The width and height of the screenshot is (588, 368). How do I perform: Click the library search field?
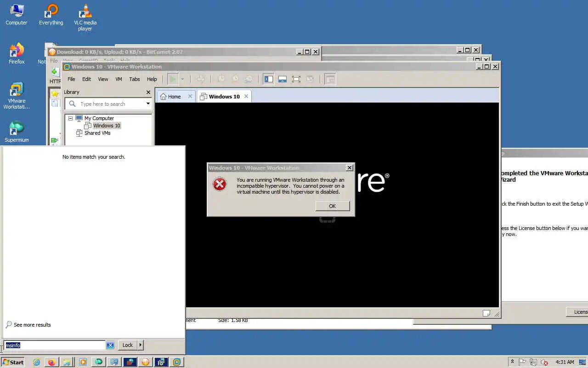108,104
